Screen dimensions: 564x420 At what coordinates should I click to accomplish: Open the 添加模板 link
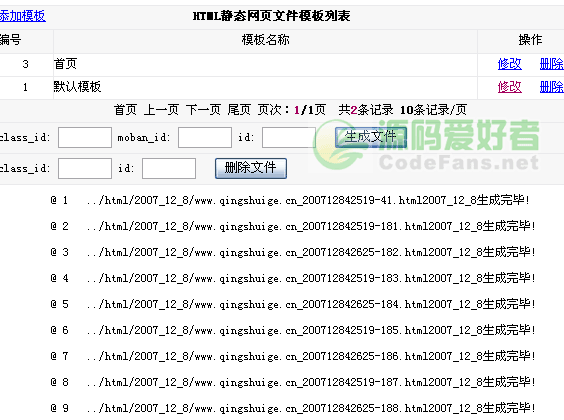pyautogui.click(x=23, y=16)
